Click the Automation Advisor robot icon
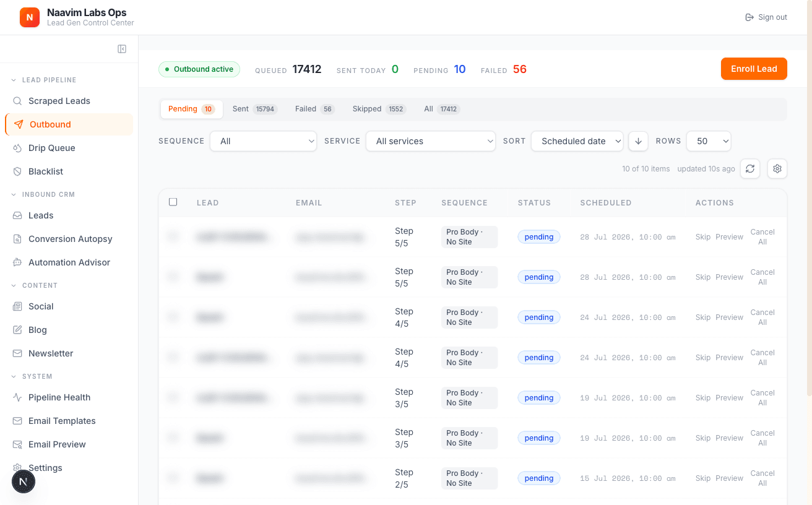 [17, 262]
